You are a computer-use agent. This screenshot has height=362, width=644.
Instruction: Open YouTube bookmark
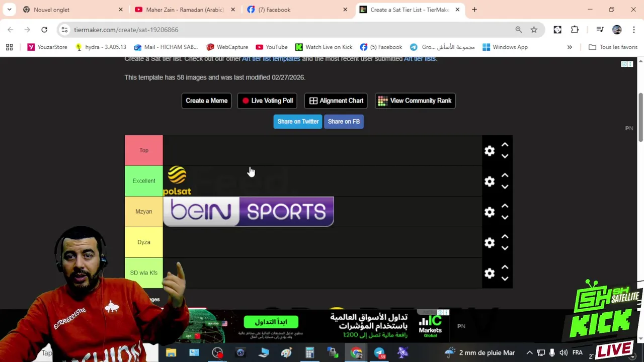pos(272,47)
